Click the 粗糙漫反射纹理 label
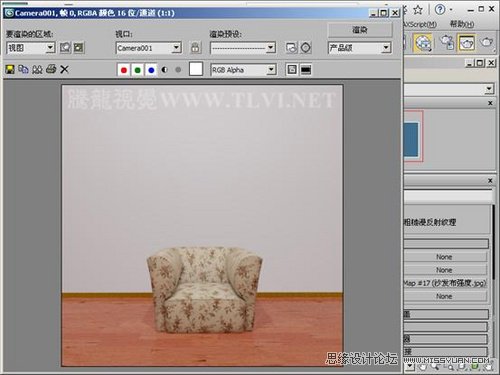 click(430, 222)
